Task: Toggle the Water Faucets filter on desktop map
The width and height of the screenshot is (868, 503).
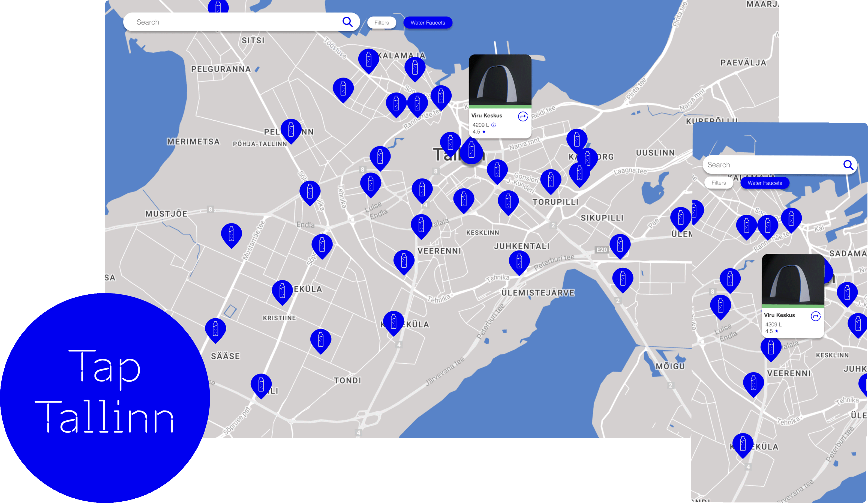Action: point(428,23)
